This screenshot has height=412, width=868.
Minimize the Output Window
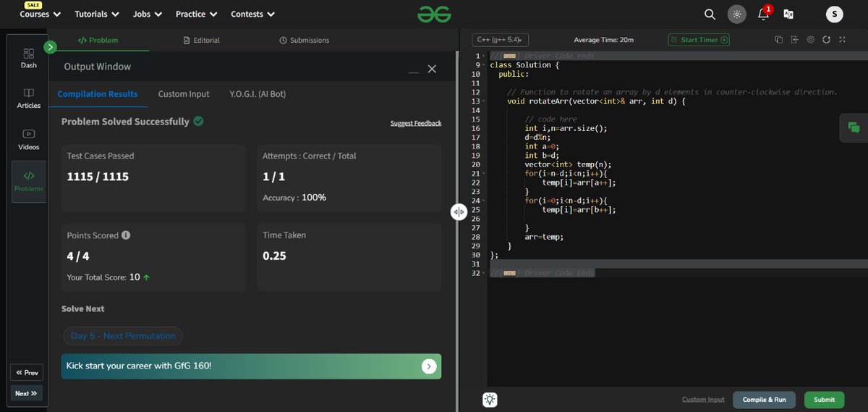[413, 71]
